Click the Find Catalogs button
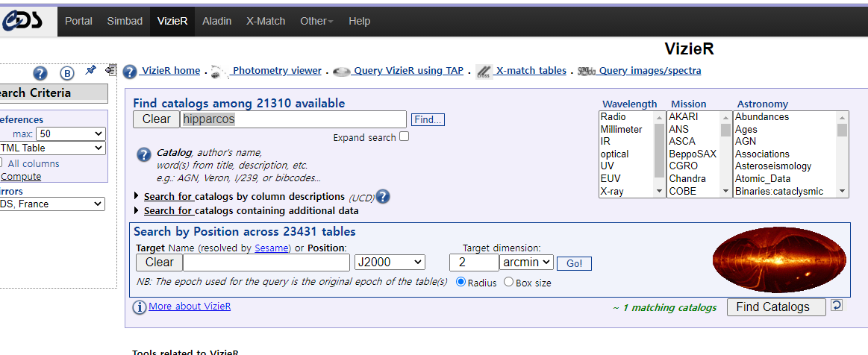Viewport: 868px width, 355px height. pyautogui.click(x=776, y=307)
